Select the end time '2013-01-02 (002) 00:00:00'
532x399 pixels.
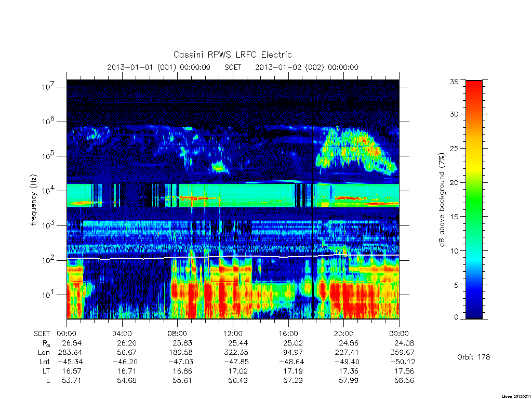coord(307,67)
